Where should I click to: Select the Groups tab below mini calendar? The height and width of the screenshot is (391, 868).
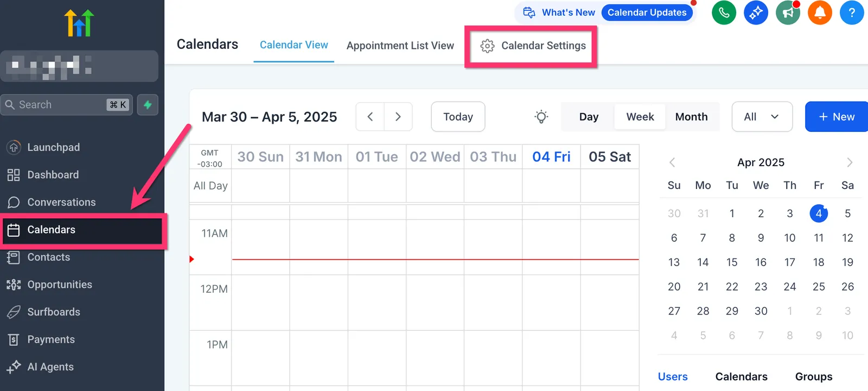coord(814,376)
